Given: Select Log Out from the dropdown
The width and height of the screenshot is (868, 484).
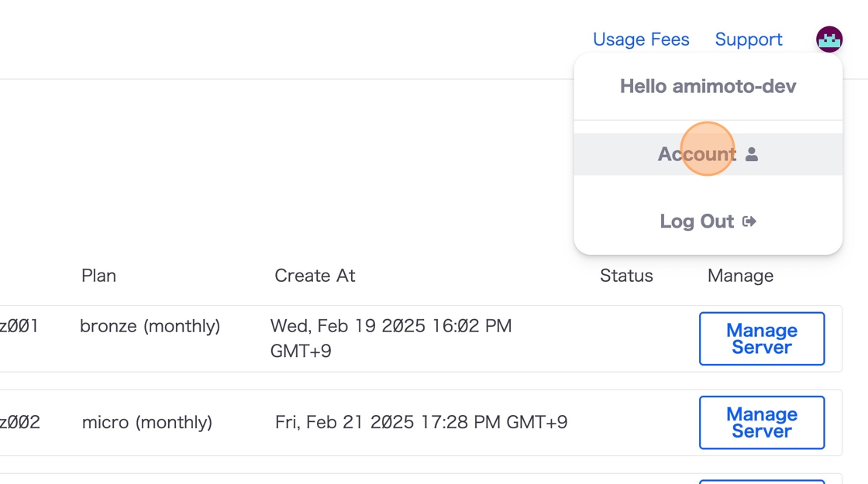Looking at the screenshot, I should point(697,221).
